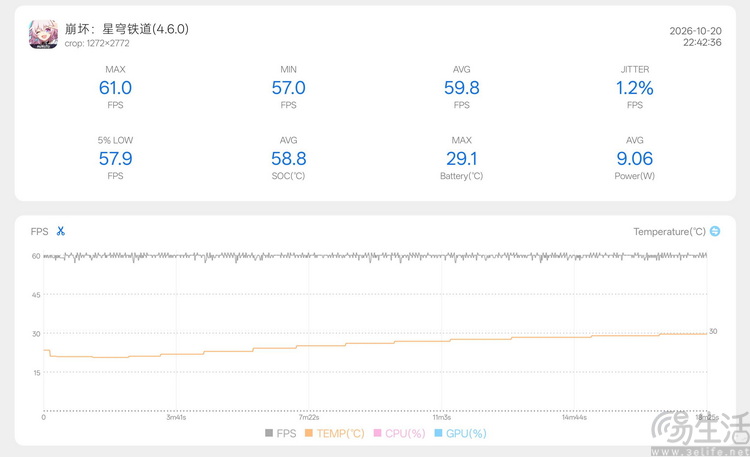Click the 45 label on the FPS axis
The height and width of the screenshot is (457, 750).
36,295
